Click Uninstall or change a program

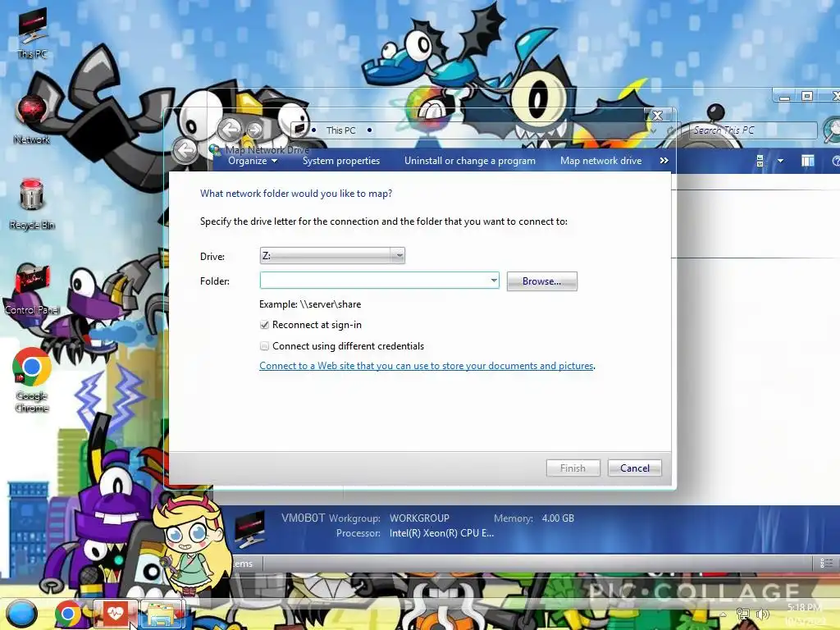(470, 161)
